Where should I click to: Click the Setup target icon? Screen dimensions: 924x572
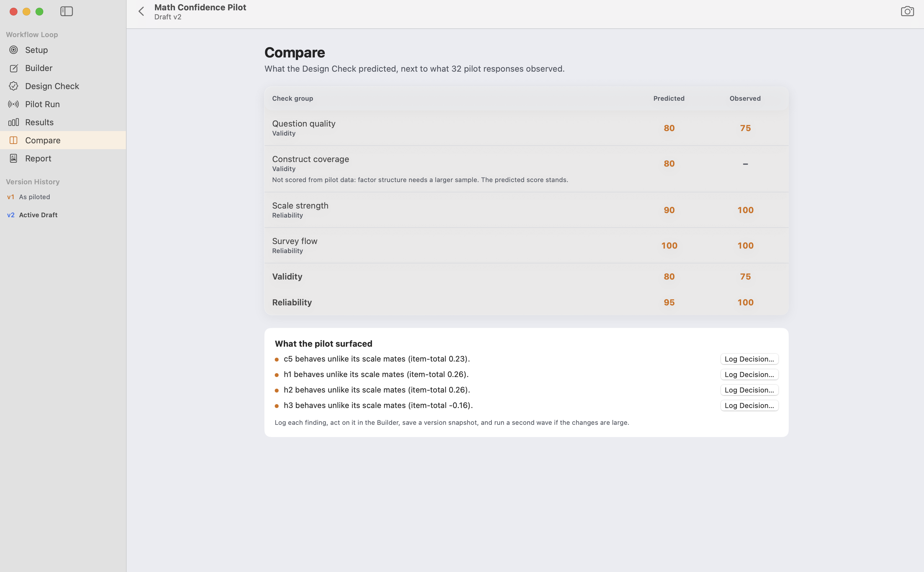pos(14,50)
